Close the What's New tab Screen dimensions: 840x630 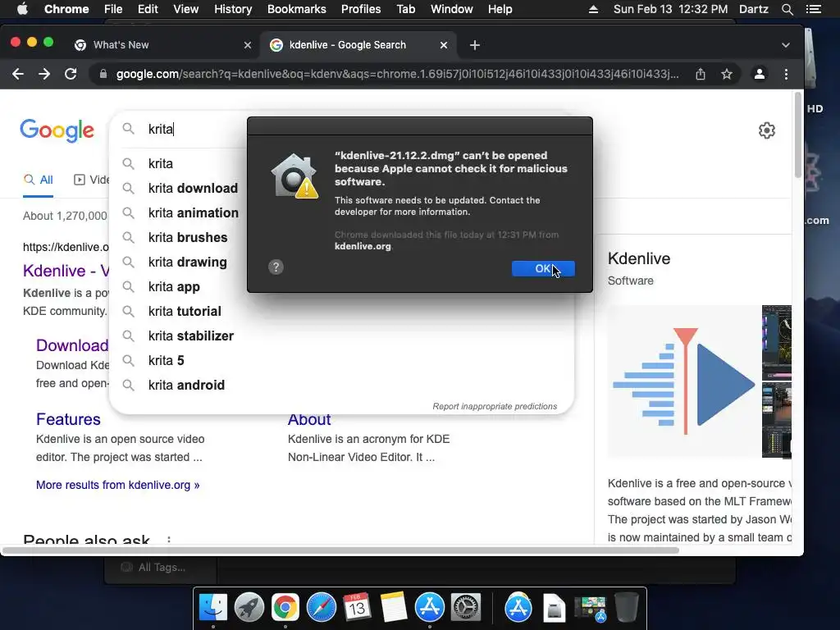(248, 45)
